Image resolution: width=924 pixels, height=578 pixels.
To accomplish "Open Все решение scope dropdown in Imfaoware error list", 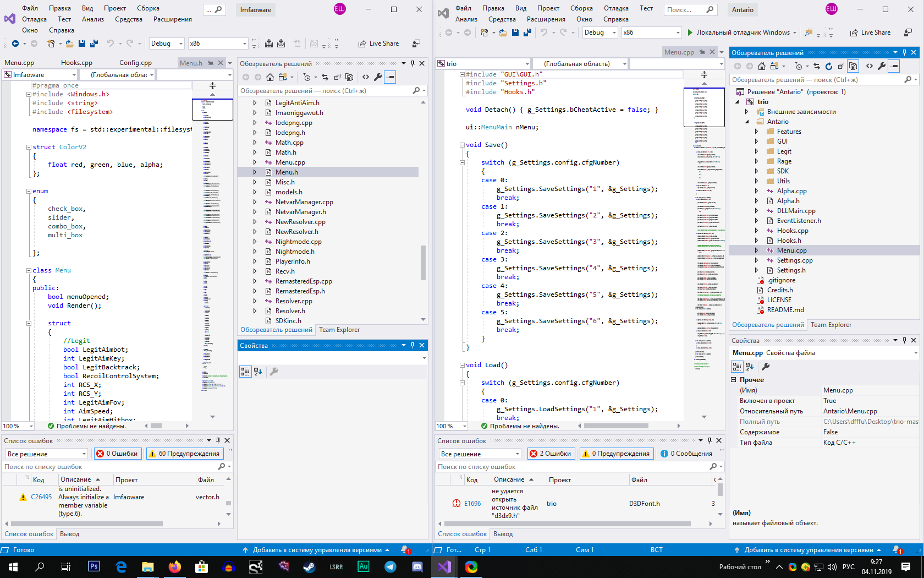I will pyautogui.click(x=46, y=454).
